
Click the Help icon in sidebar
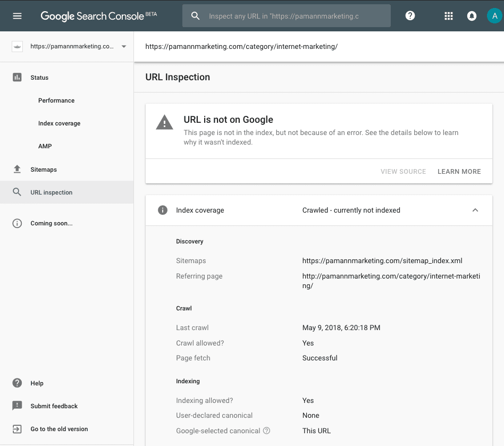pos(17,383)
